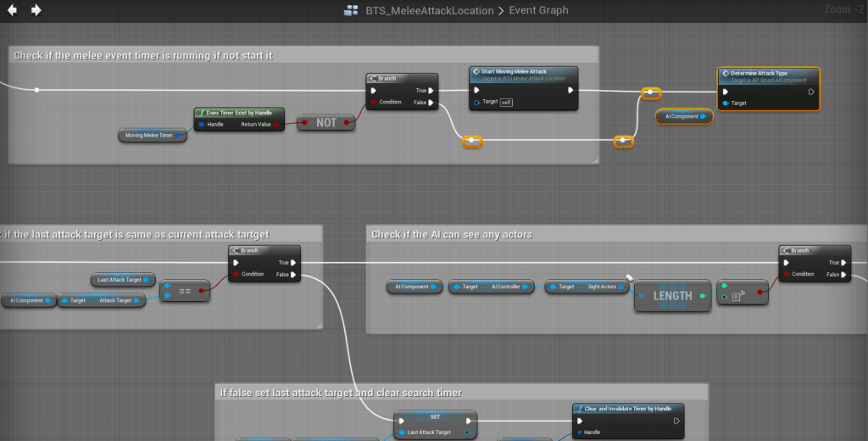Select the 'If false set last attack target' comment title
This screenshot has width=868, height=441.
coord(342,393)
